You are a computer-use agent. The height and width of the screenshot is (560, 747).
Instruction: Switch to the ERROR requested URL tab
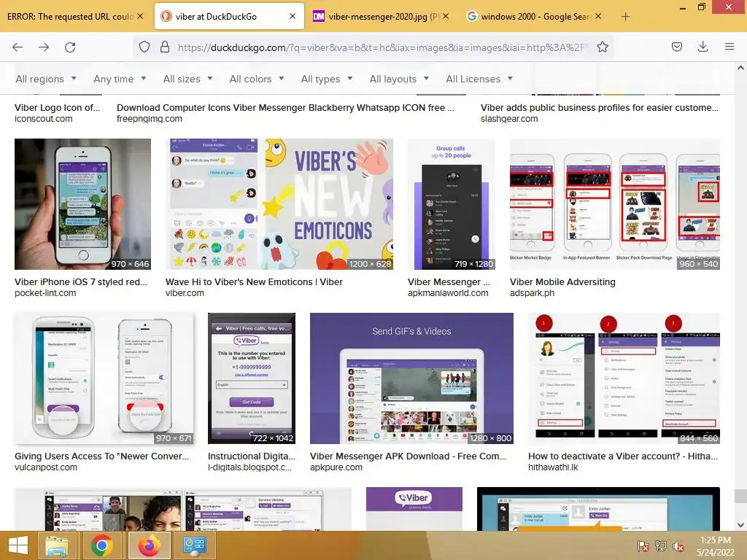71,17
